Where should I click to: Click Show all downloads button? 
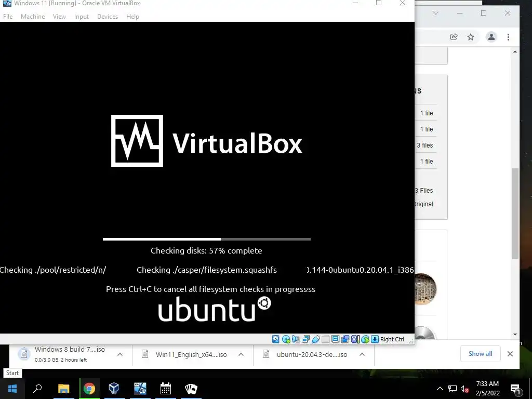(480, 354)
